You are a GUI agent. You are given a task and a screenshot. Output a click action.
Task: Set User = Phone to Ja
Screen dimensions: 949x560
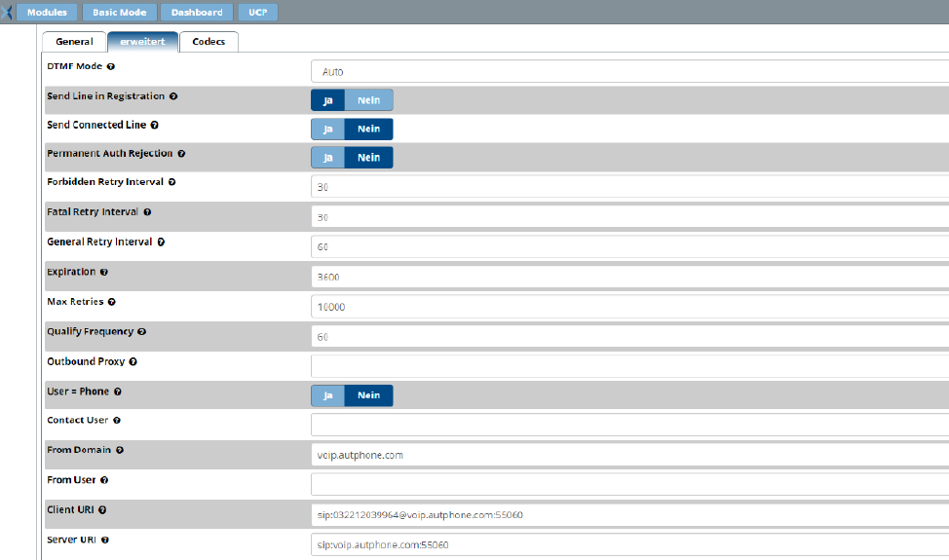click(x=327, y=395)
